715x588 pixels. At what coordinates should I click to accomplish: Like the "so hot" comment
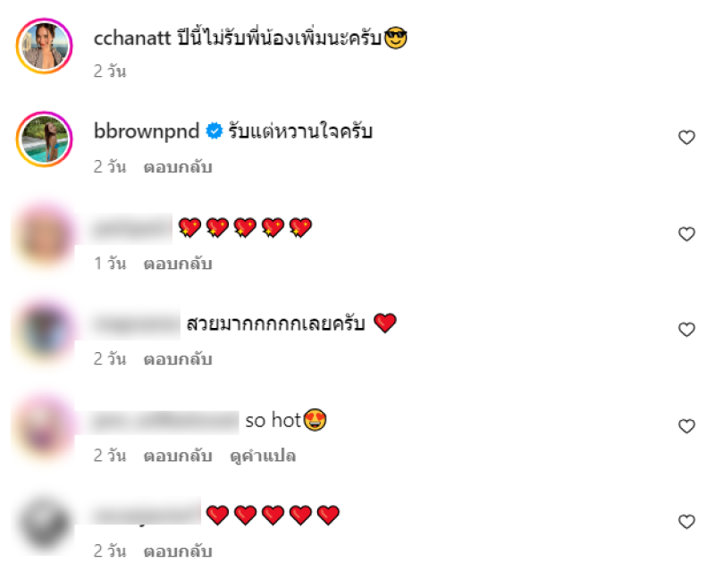[x=686, y=426]
